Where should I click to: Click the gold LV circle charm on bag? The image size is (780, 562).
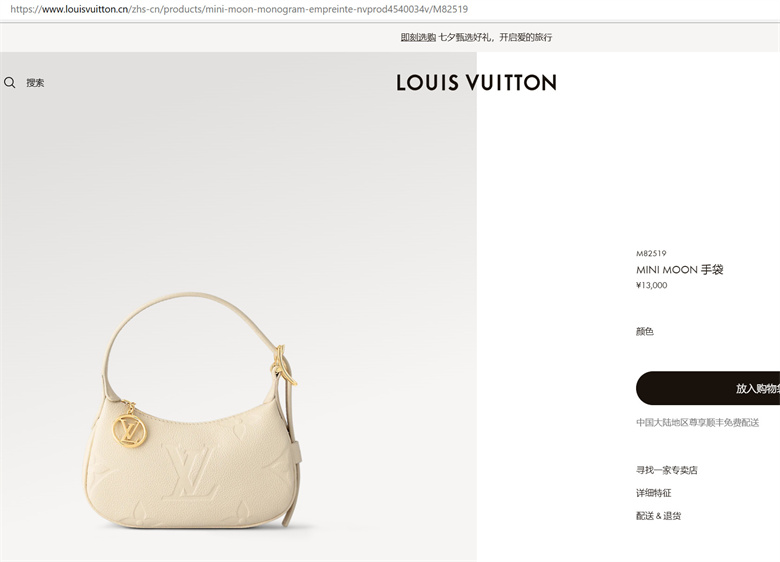[129, 430]
